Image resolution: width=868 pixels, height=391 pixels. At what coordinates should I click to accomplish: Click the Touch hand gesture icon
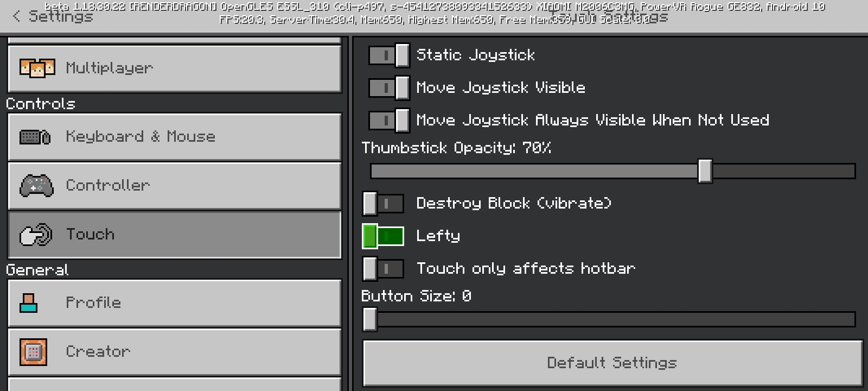[36, 235]
